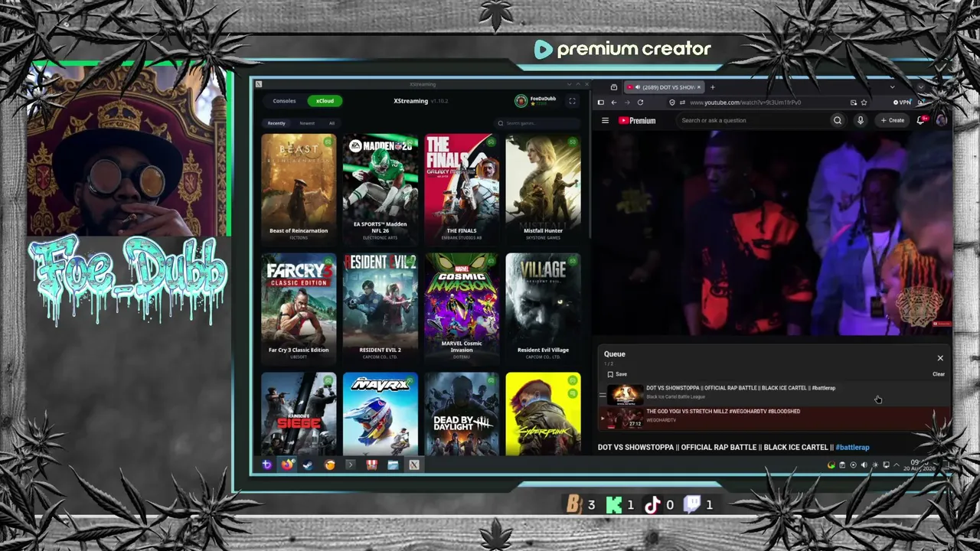The width and height of the screenshot is (980, 551).
Task: Open Rainbow Six Siege game card
Action: [x=299, y=414]
